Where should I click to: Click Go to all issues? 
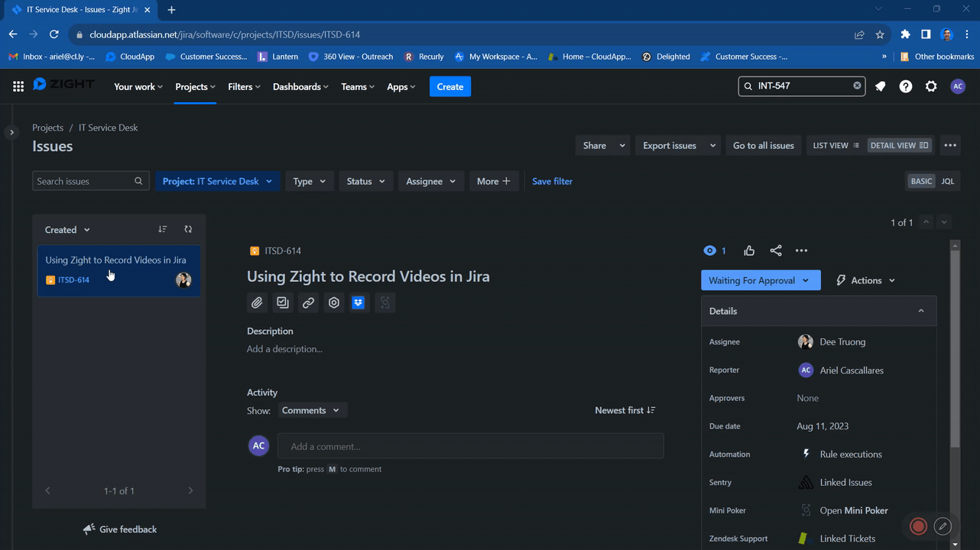point(764,145)
